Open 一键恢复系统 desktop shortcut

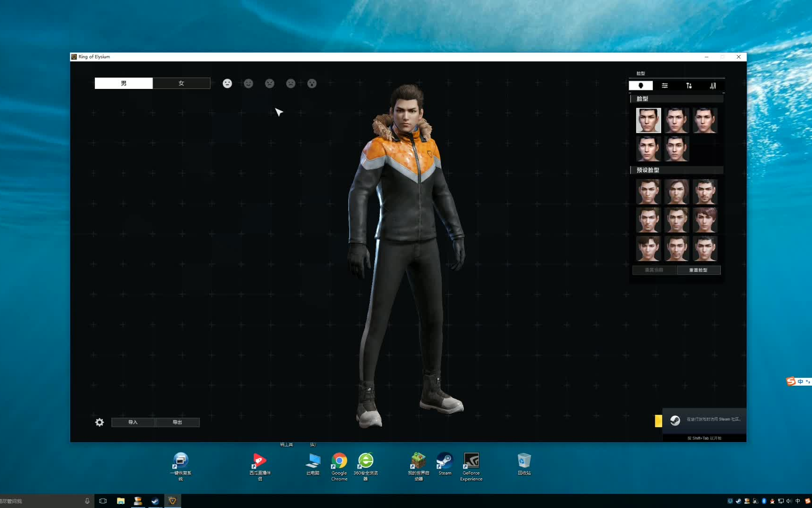coord(181,467)
